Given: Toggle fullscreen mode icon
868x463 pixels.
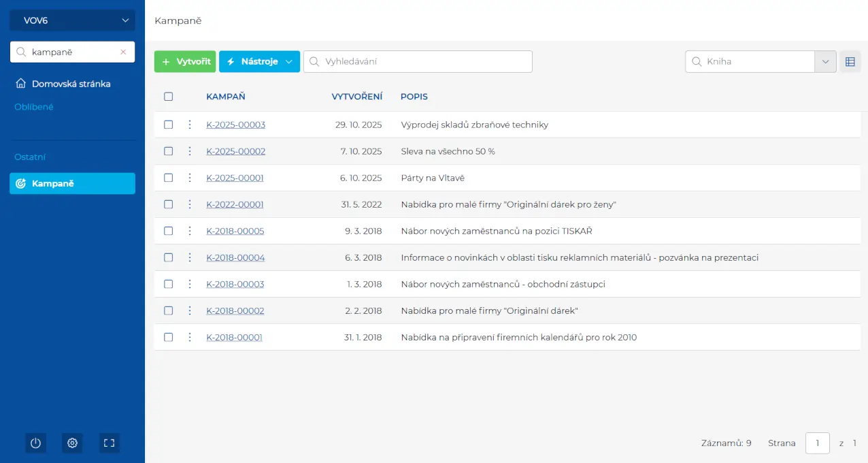Looking at the screenshot, I should (x=109, y=443).
